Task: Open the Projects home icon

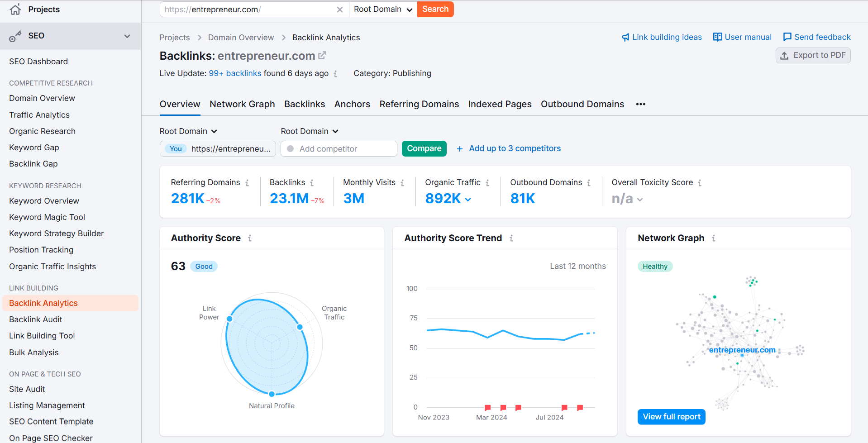Action: pos(15,10)
